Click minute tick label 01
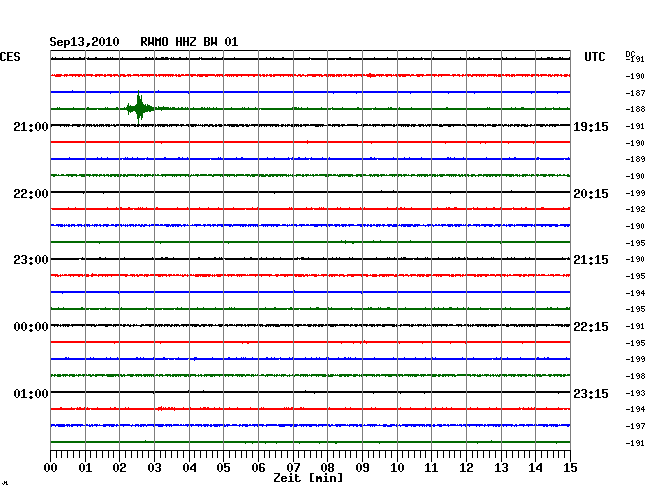The width and height of the screenshot is (650, 494). (x=85, y=468)
